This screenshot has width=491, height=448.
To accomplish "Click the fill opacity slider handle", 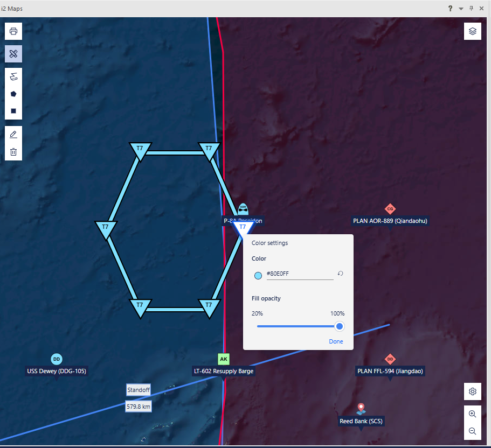I will 340,326.
